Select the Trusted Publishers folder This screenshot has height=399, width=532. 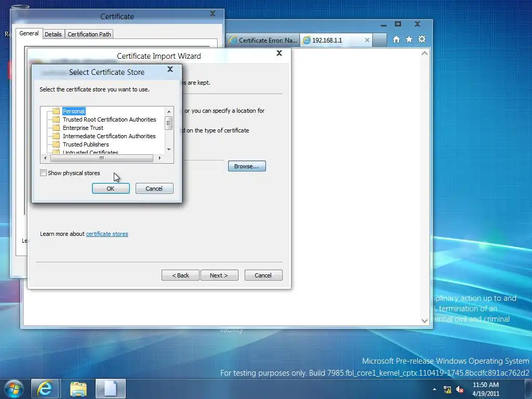pyautogui.click(x=86, y=144)
